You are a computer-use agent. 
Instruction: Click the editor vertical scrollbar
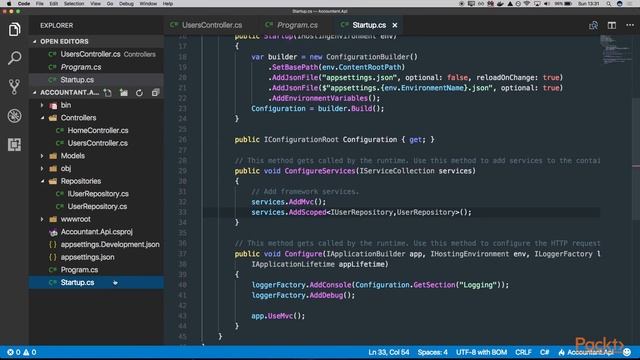636,159
